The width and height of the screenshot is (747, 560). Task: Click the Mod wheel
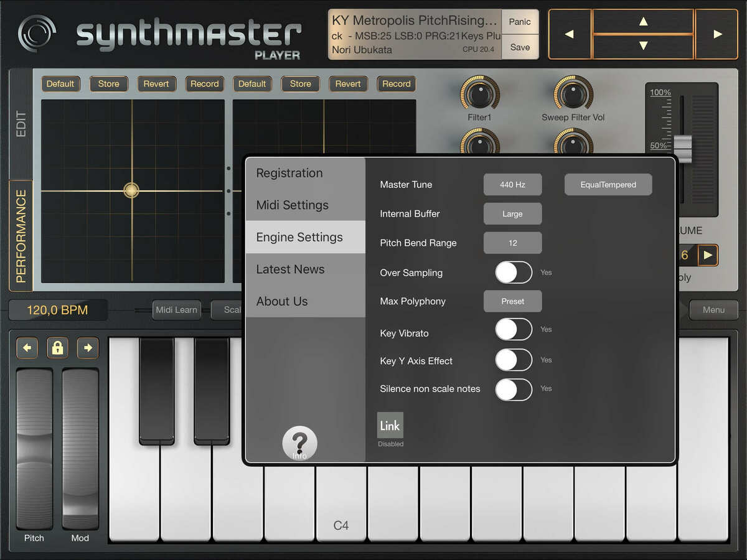(80, 448)
